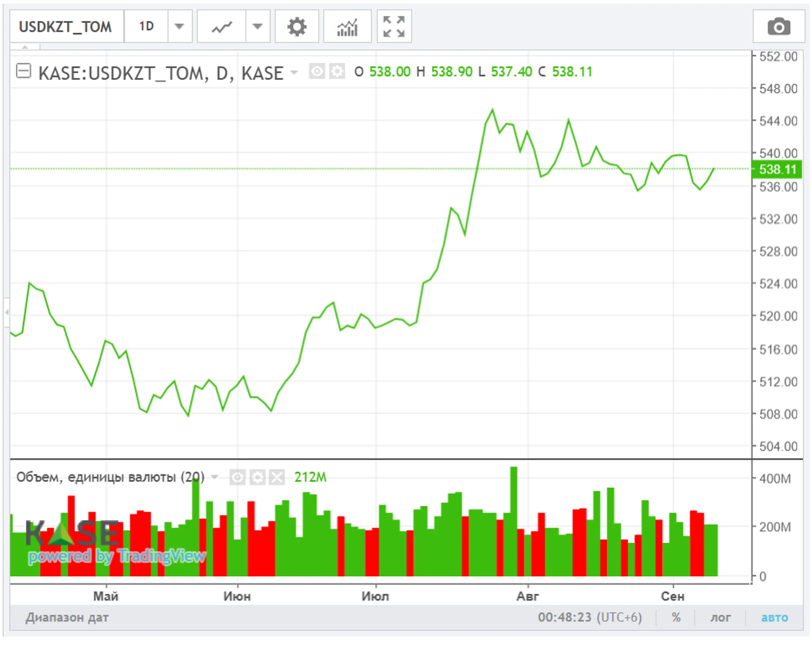The image size is (812, 645).
Task: Hide the main KASE series eye icon
Action: click(x=317, y=71)
